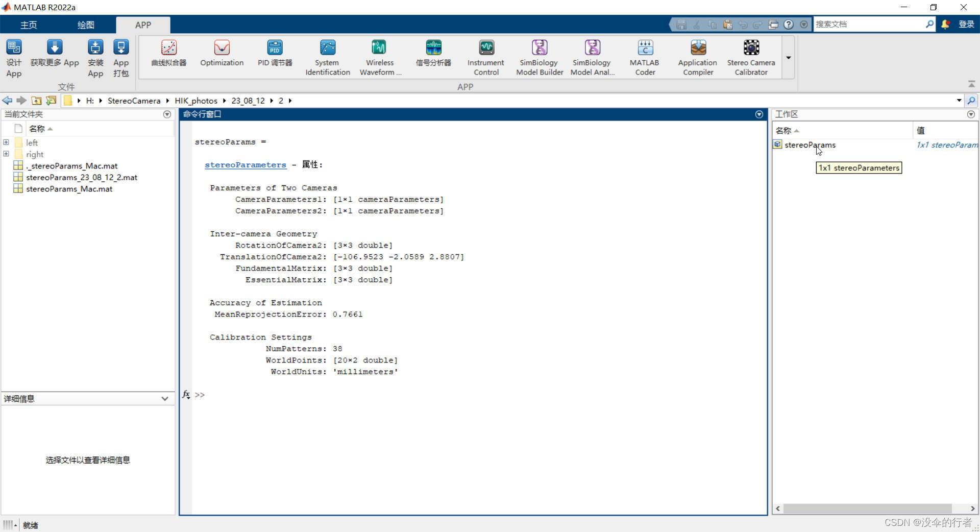
Task: Launch Stereo Camera Calibrator app
Action: [x=751, y=58]
